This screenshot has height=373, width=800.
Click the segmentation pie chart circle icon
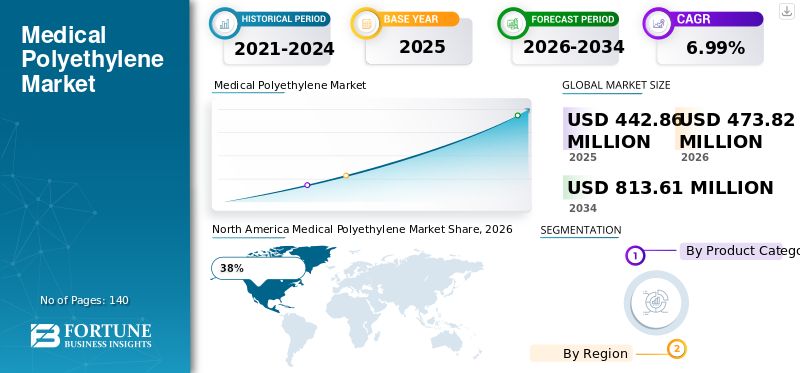[x=656, y=303]
